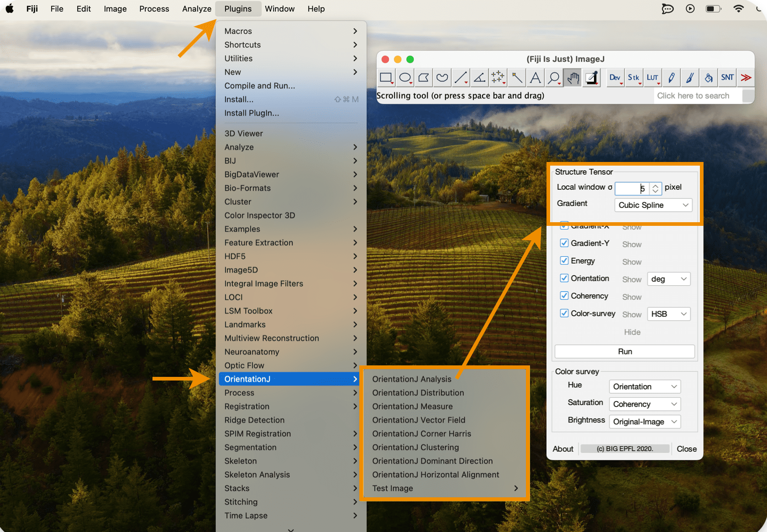Select the Color picker tool

point(592,78)
